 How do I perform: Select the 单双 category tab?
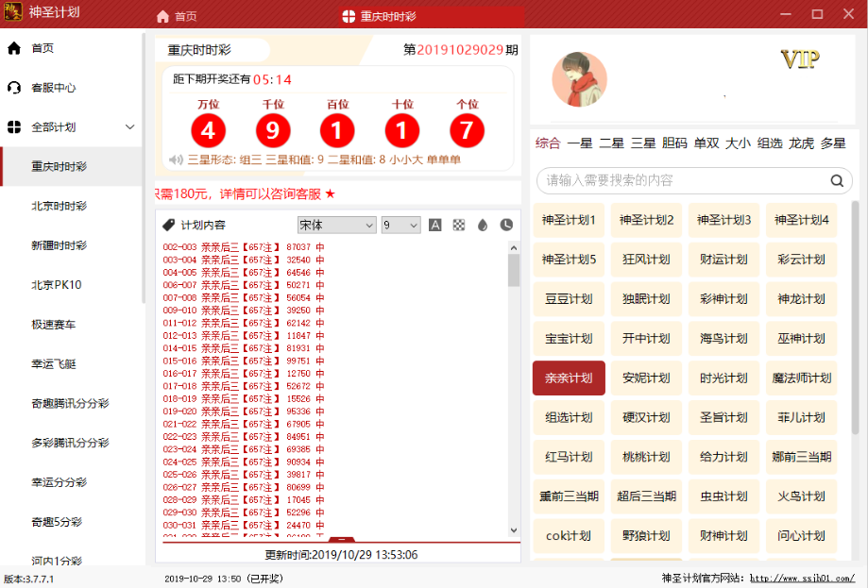[706, 143]
